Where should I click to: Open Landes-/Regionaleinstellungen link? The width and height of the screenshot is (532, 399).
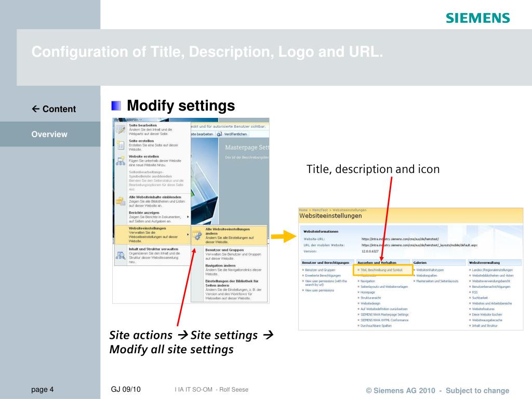pyautogui.click(x=493, y=270)
